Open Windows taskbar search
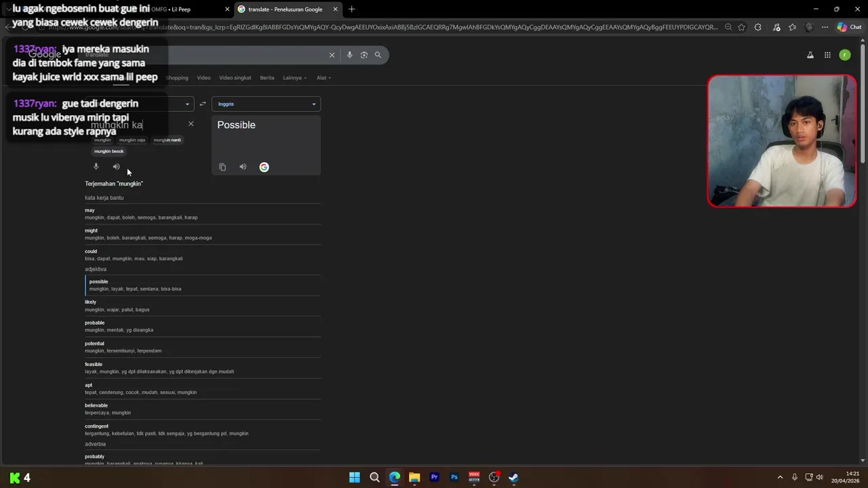Screen dimensions: 868x488 click(x=374, y=477)
